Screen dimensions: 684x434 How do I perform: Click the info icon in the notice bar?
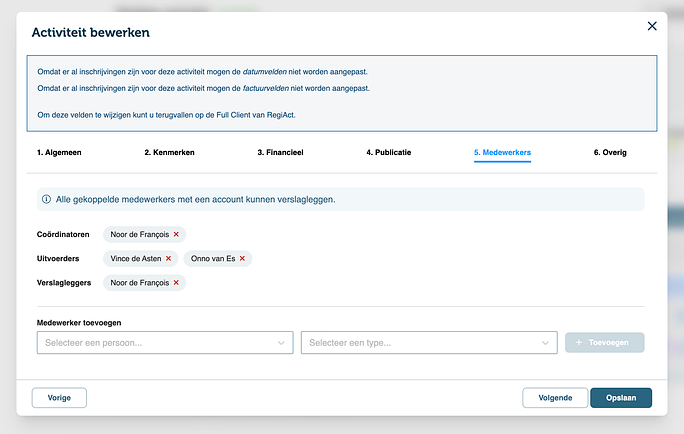coord(47,199)
